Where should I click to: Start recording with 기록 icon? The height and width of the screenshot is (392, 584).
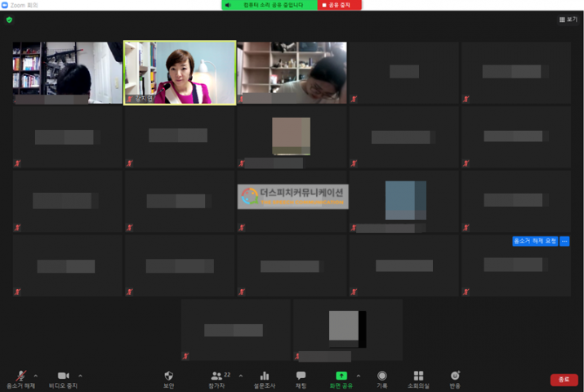(x=381, y=376)
